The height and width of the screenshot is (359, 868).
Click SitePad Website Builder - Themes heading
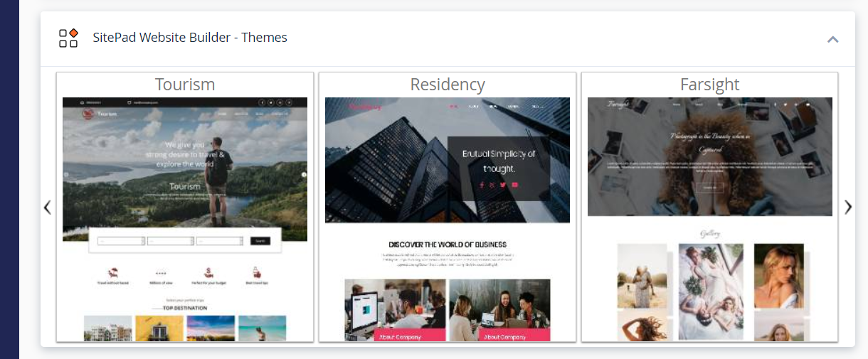(190, 38)
